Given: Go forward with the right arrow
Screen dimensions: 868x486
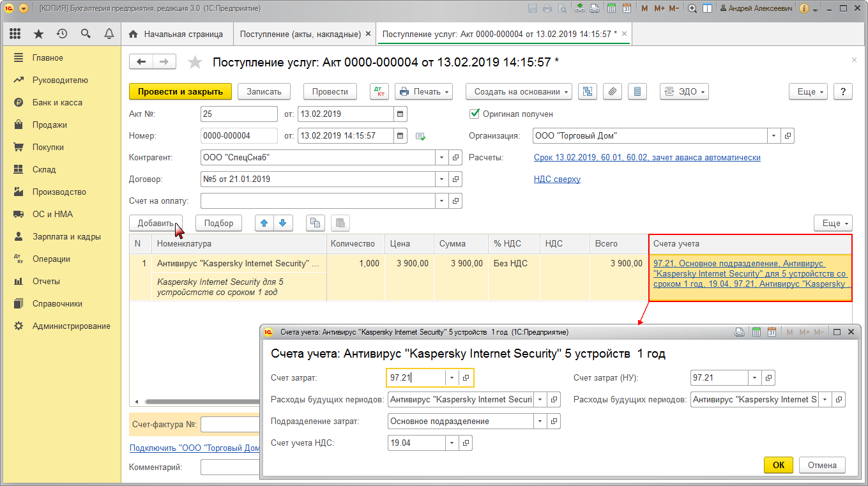Looking at the screenshot, I should pos(164,61).
